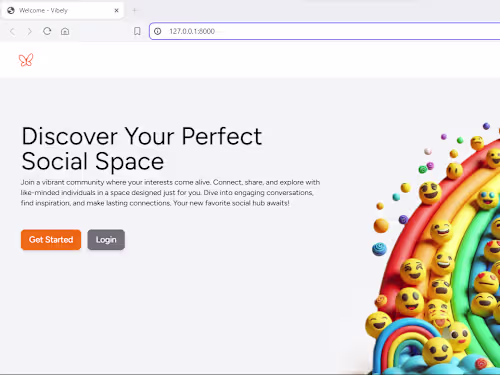Click the gray Login button
This screenshot has width=500, height=375.
pos(106,240)
